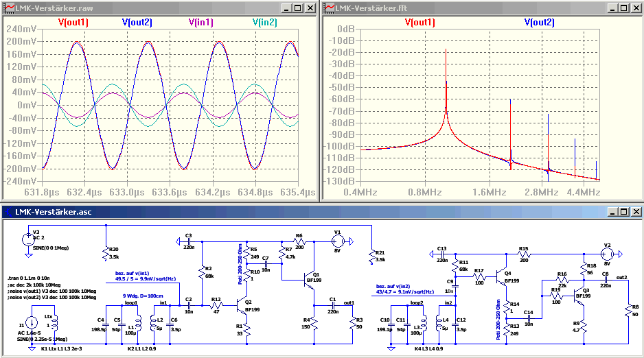Select resistor R6 200
644x358 pixels.
coord(299,242)
